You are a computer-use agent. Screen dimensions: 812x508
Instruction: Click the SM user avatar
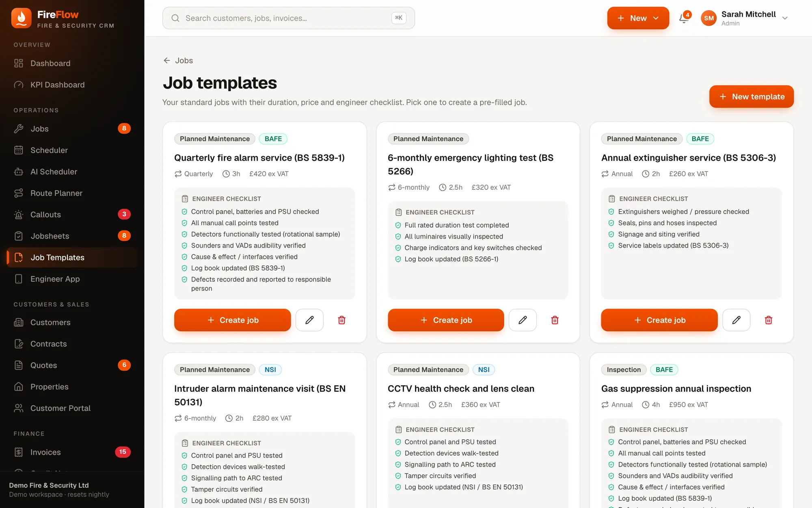[709, 18]
